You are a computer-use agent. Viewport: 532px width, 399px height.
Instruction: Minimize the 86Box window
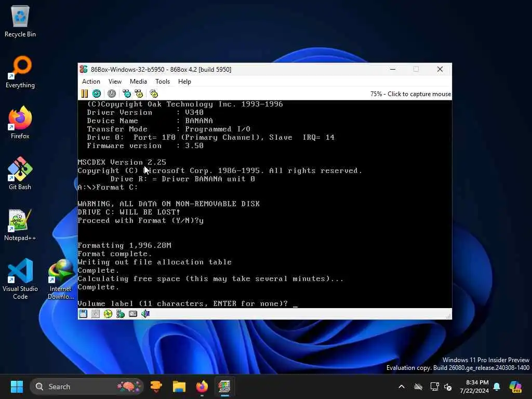393,69
